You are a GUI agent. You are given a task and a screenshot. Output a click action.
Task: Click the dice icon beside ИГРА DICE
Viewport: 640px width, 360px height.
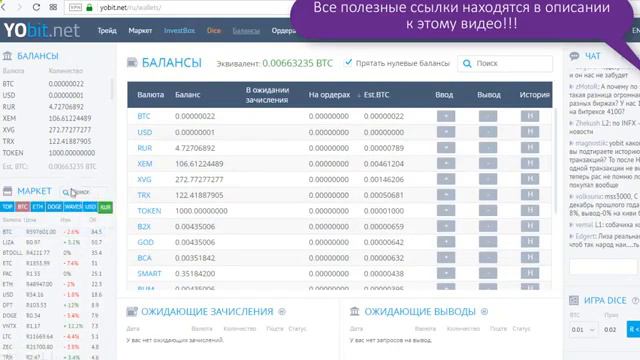point(574,300)
